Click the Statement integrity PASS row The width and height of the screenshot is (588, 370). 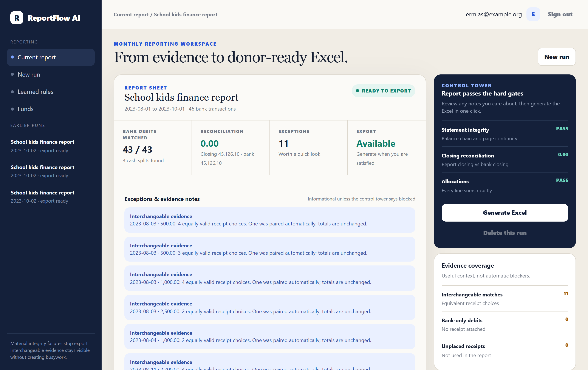(505, 134)
